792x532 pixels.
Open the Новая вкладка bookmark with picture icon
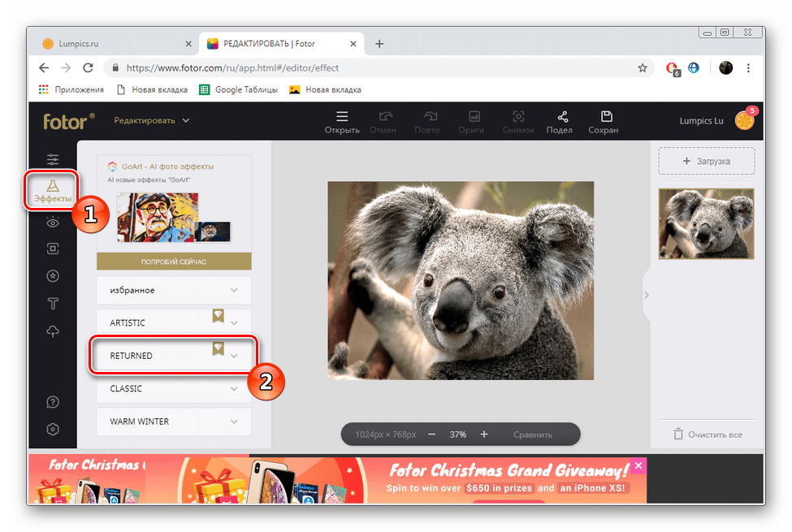(325, 89)
